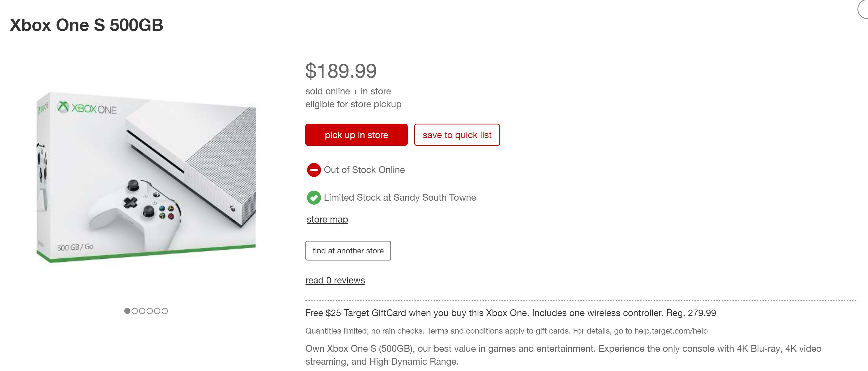Image resolution: width=868 pixels, height=371 pixels.
Task: Click the eligible for store pickup text
Action: point(354,104)
